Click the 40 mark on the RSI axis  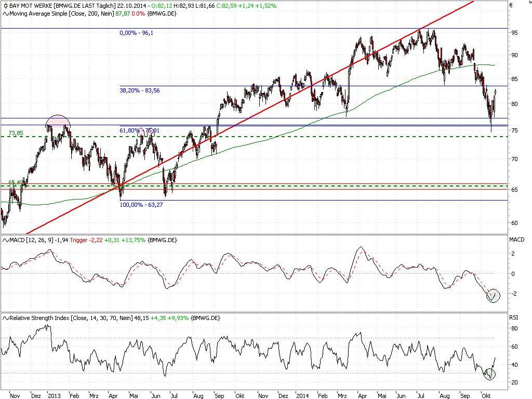coord(515,365)
